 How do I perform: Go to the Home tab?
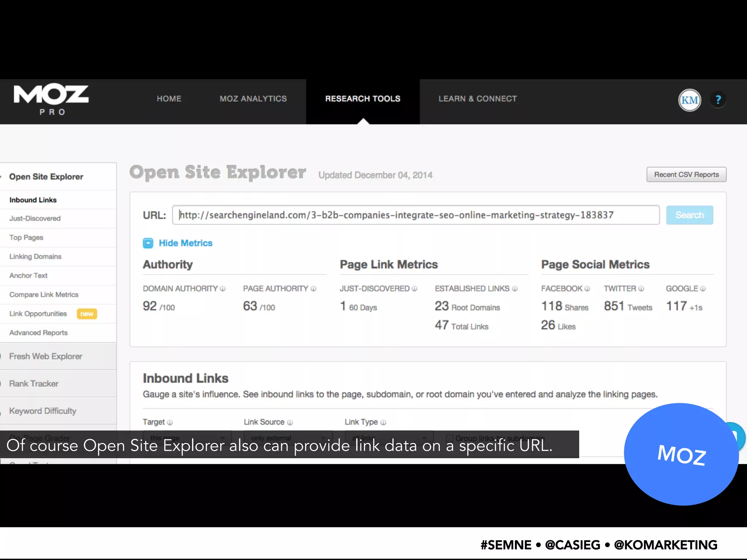pyautogui.click(x=169, y=99)
